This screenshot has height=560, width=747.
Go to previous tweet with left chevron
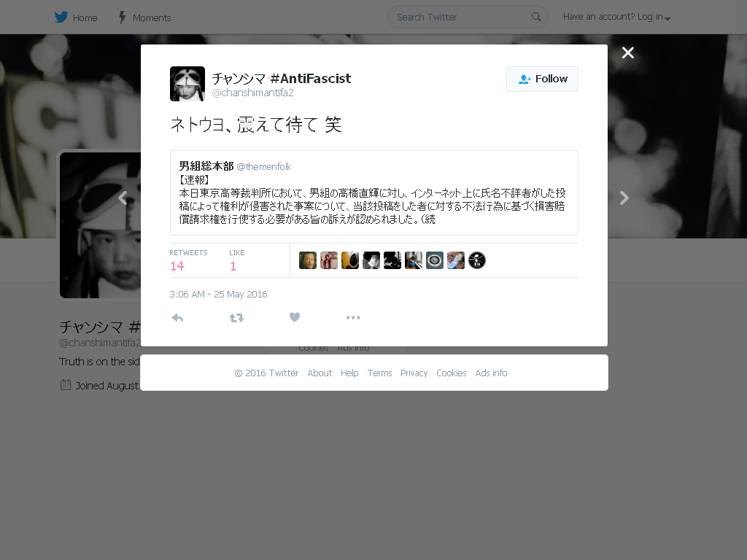click(x=123, y=198)
